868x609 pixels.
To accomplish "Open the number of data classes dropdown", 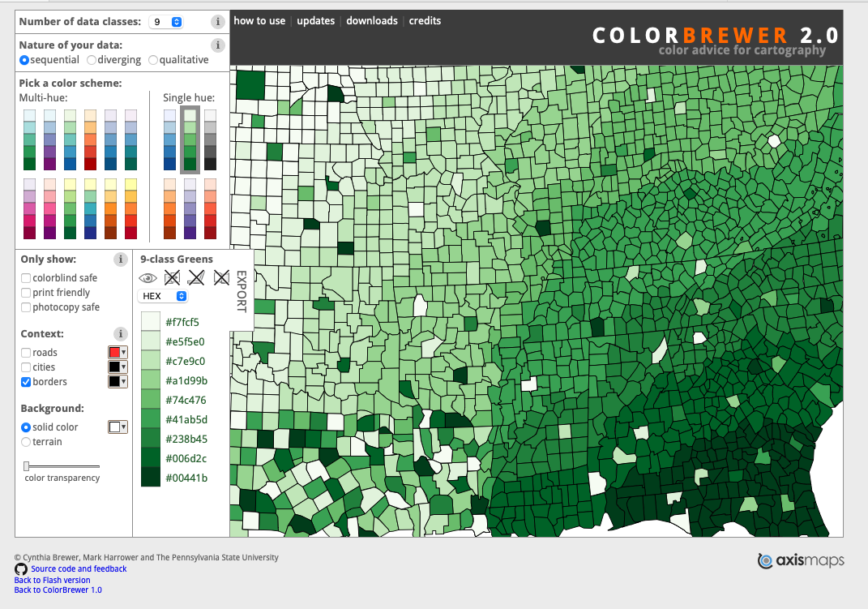I will 166,22.
